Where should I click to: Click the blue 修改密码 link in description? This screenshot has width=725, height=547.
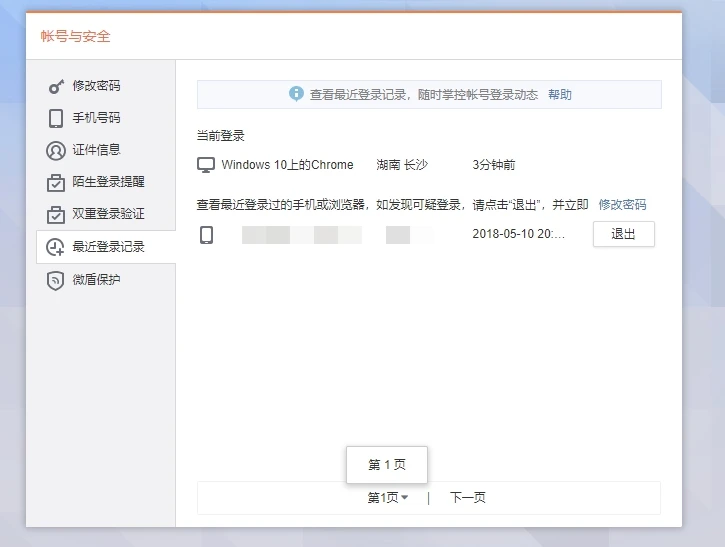(x=622, y=204)
